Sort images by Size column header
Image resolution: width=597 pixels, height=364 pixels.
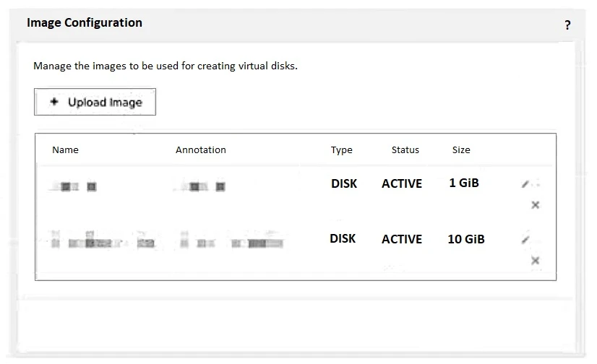point(460,150)
